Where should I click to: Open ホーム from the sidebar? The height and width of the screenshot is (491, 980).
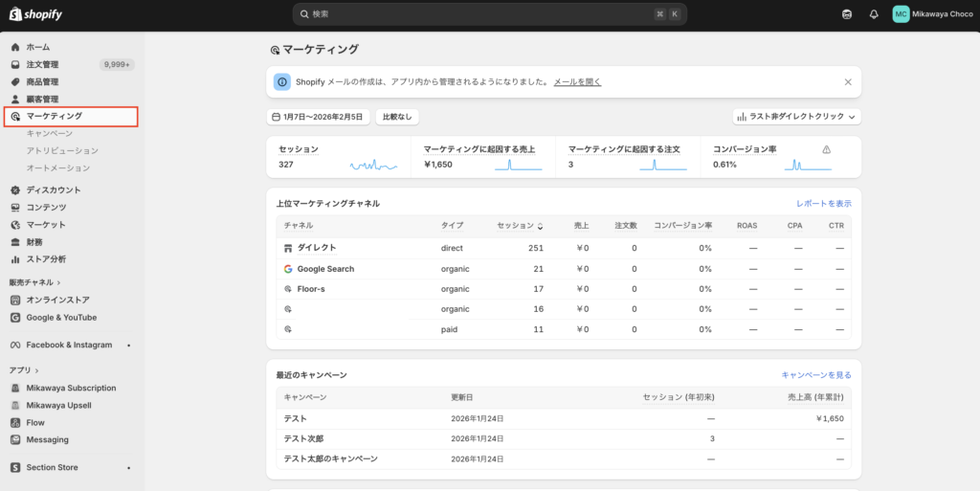[38, 47]
